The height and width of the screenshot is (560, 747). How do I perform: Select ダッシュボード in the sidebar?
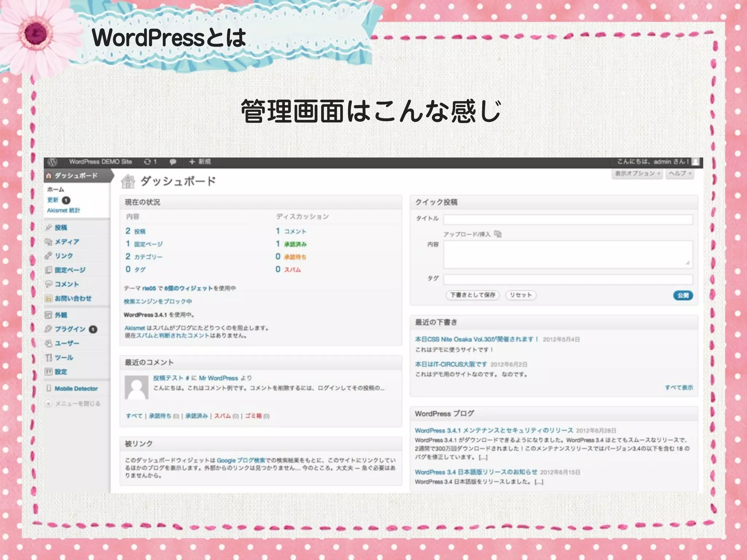coord(77,176)
